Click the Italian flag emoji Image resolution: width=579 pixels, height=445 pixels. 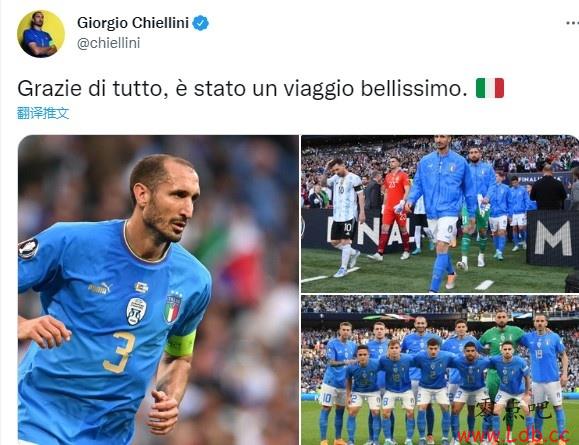(490, 88)
